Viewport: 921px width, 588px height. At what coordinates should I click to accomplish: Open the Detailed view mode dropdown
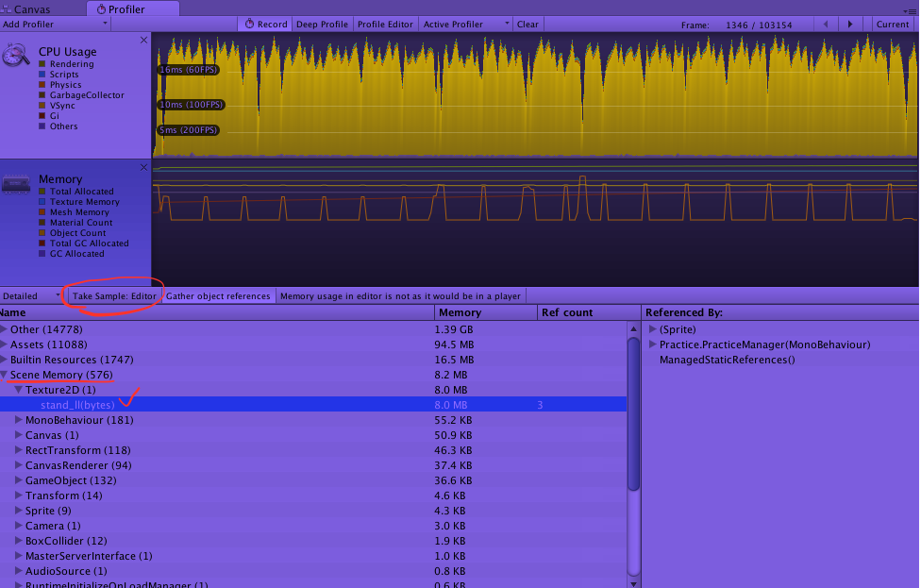click(32, 295)
